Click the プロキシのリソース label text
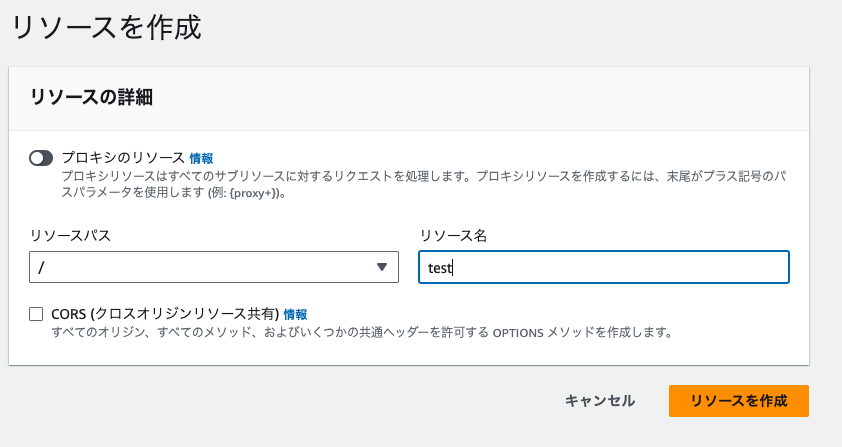This screenshot has width=842, height=447. tap(124, 158)
